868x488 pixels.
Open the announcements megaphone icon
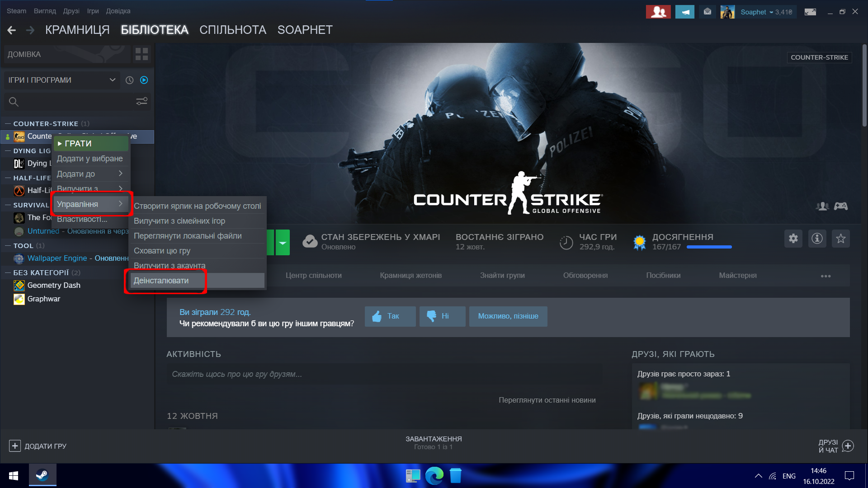coord(685,12)
